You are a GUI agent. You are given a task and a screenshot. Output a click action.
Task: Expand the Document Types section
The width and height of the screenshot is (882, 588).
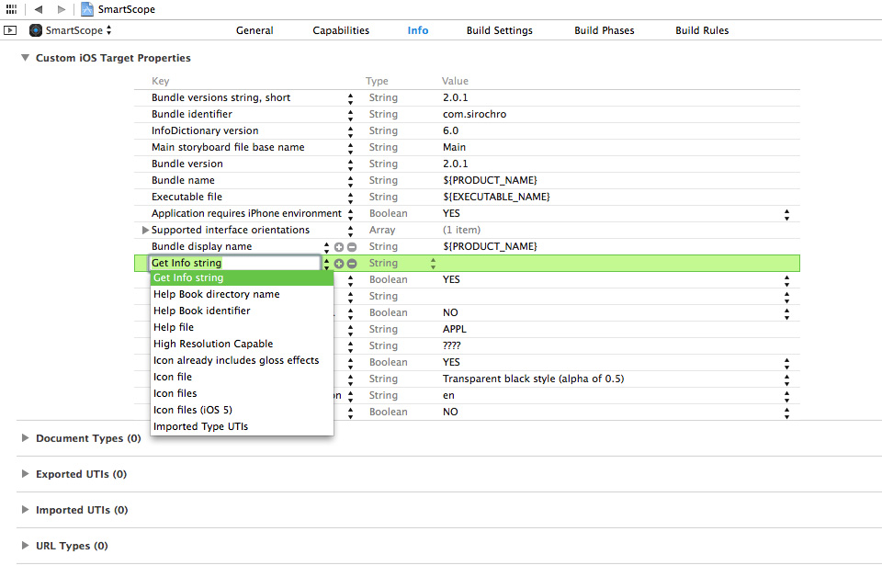25,438
